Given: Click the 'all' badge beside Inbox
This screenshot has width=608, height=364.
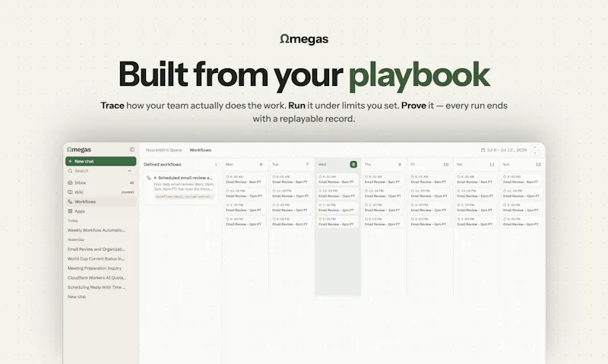Looking at the screenshot, I should pos(131,182).
